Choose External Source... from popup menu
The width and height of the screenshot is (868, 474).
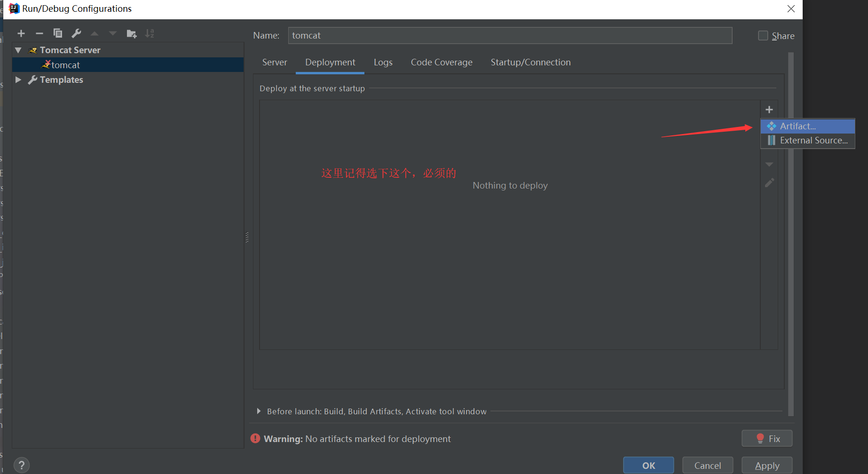(x=808, y=140)
